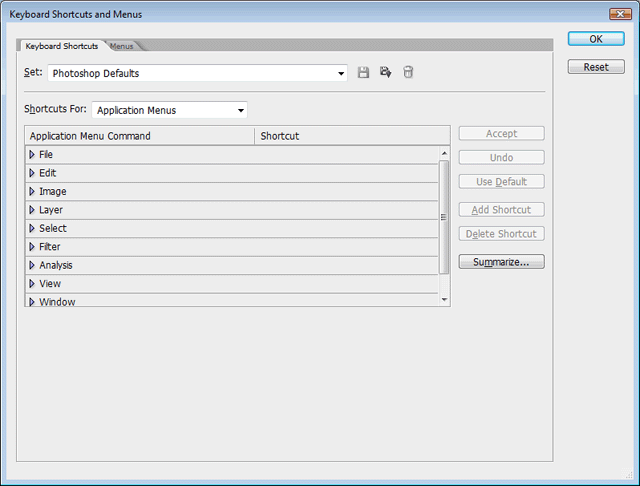The image size is (640, 486).
Task: Click the Application Menu Command column header
Action: click(140, 136)
